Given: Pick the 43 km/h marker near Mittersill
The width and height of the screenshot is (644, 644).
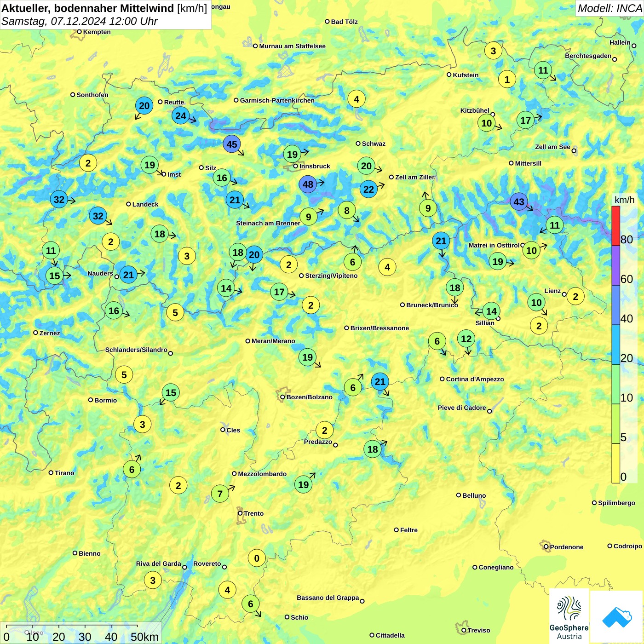Looking at the screenshot, I should pos(519,202).
